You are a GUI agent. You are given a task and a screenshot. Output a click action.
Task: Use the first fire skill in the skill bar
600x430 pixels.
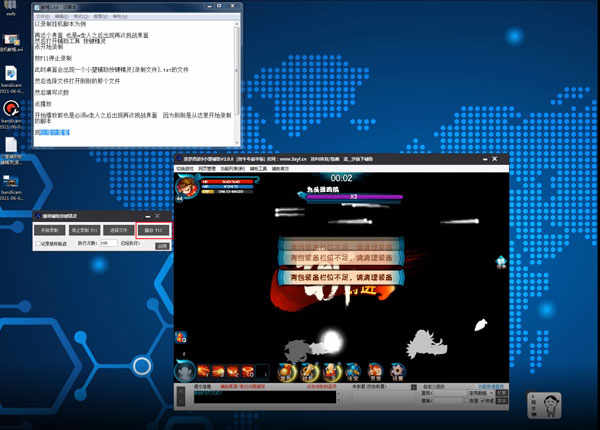[x=203, y=371]
